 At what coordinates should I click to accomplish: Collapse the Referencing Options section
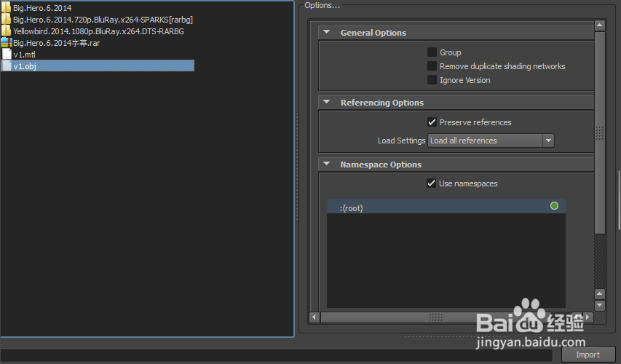[x=326, y=102]
